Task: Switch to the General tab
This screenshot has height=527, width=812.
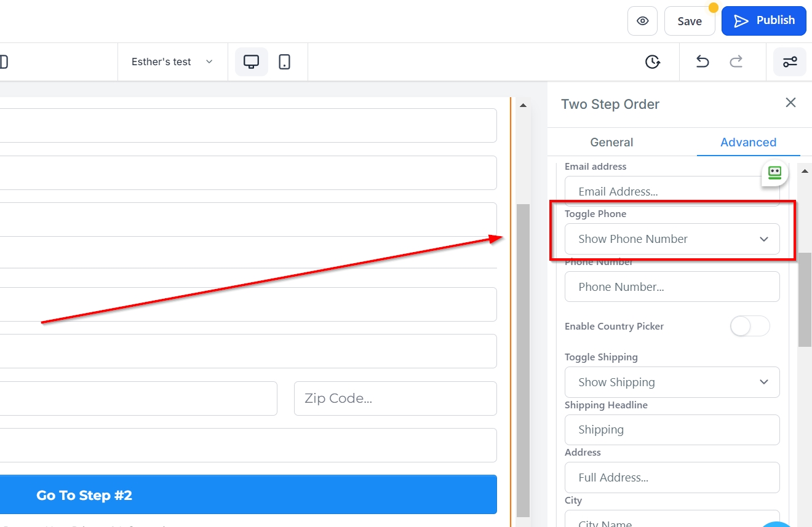Action: (611, 142)
